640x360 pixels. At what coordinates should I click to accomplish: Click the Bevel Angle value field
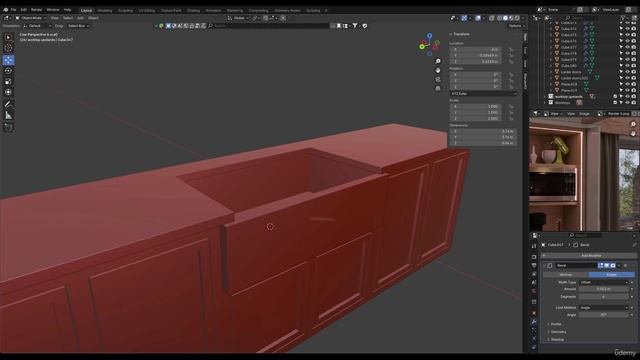[x=604, y=315]
